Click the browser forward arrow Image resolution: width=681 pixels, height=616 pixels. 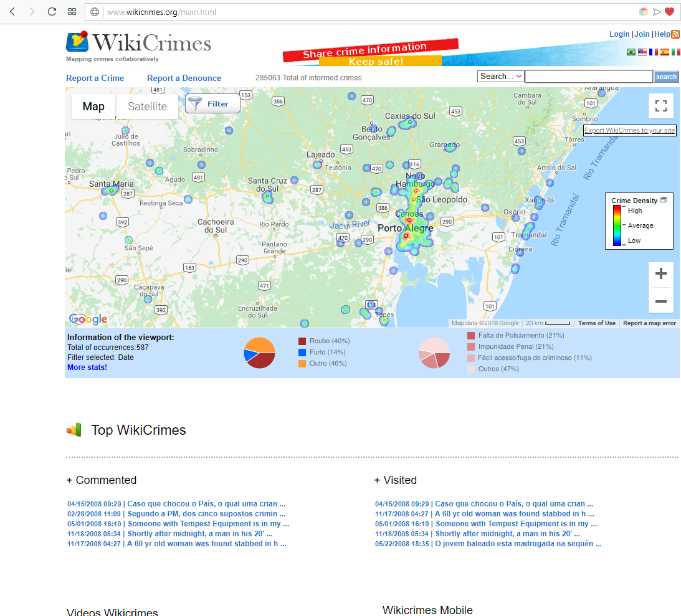pos(32,12)
